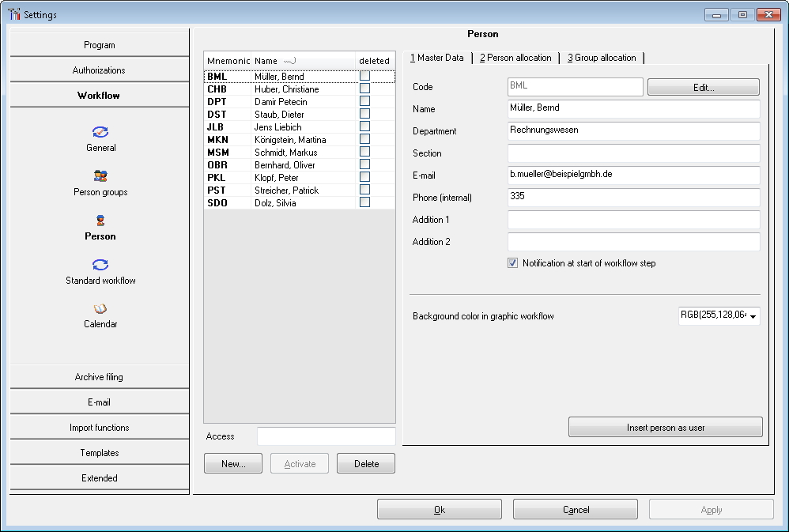Select person Dolz, Silvia in list
Image resolution: width=789 pixels, height=532 pixels.
(x=300, y=202)
